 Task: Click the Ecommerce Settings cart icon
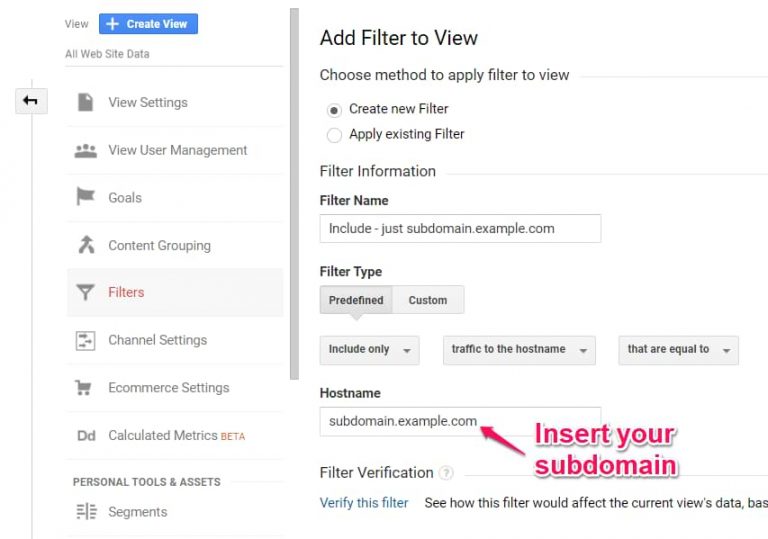(83, 388)
